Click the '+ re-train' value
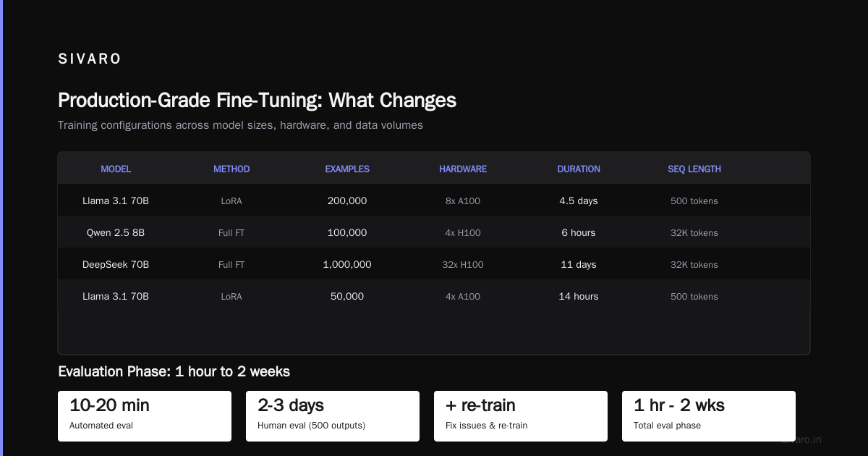 tap(480, 405)
